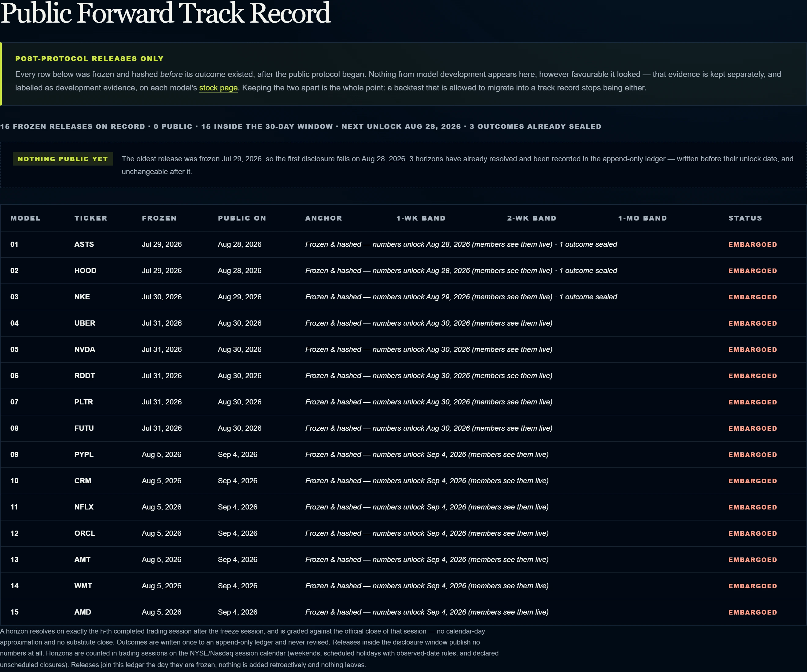Select the PYPL ticker cell
Image resolution: width=807 pixels, height=672 pixels.
point(84,455)
